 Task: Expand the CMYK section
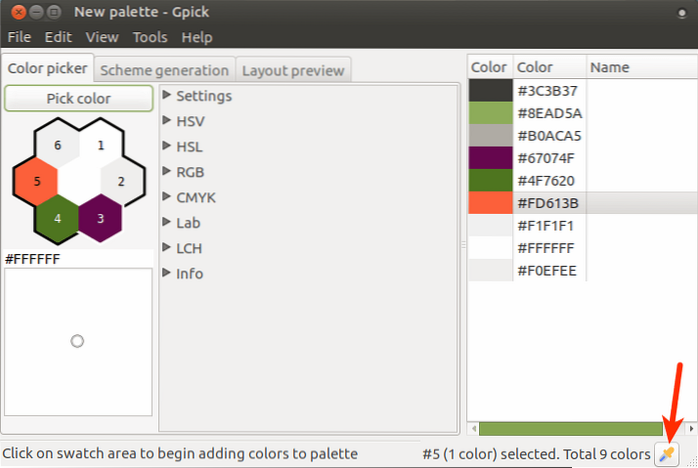[x=195, y=197]
